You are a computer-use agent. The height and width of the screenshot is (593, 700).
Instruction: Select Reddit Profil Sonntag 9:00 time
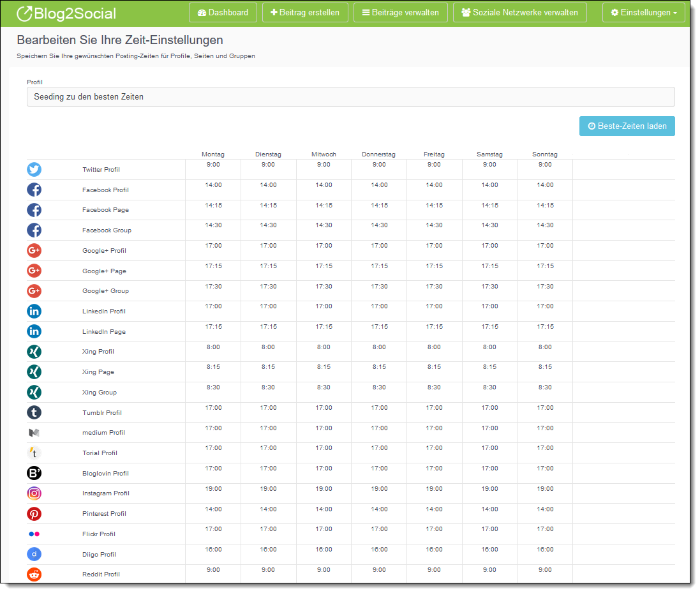click(x=545, y=570)
